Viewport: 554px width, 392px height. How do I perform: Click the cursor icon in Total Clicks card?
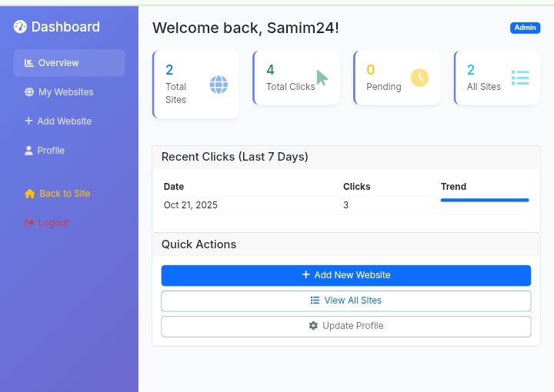322,78
